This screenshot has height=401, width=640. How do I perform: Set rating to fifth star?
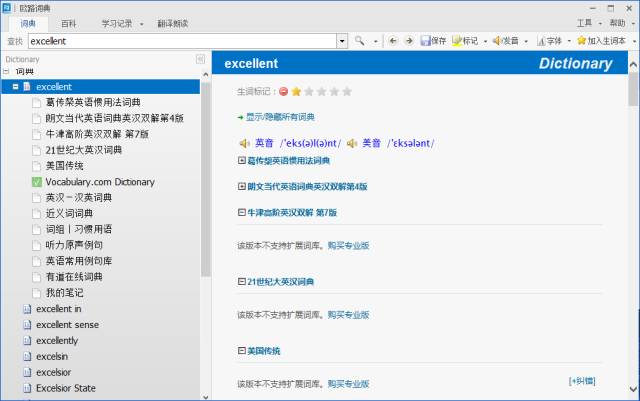pos(347,91)
